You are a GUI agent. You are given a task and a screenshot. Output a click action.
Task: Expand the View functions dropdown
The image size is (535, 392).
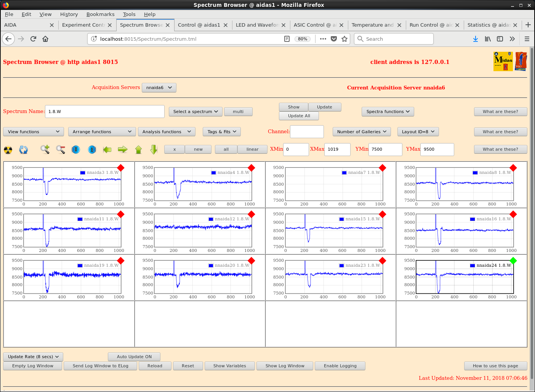pos(34,132)
